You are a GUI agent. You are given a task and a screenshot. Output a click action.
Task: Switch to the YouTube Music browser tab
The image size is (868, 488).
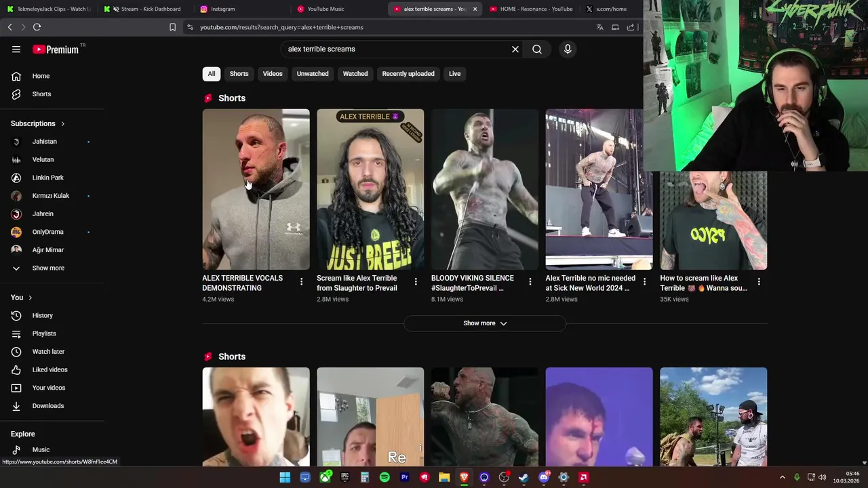click(x=338, y=9)
